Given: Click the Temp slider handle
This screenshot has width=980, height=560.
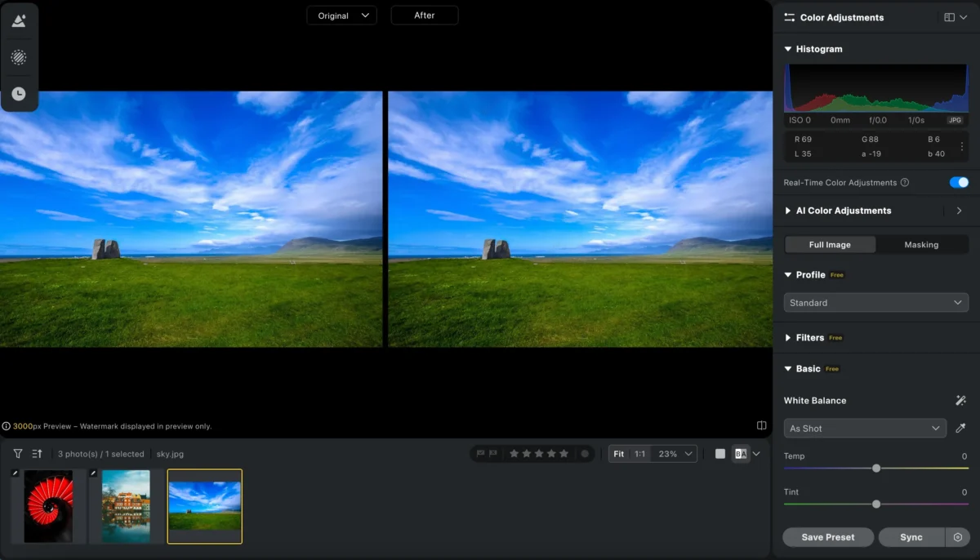Looking at the screenshot, I should pyautogui.click(x=876, y=469).
